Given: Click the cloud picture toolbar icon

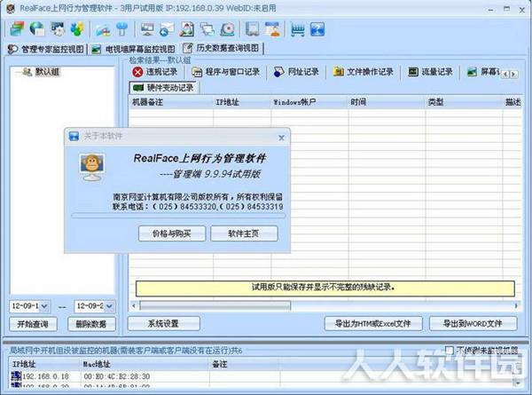Looking at the screenshot, I should tap(103, 29).
